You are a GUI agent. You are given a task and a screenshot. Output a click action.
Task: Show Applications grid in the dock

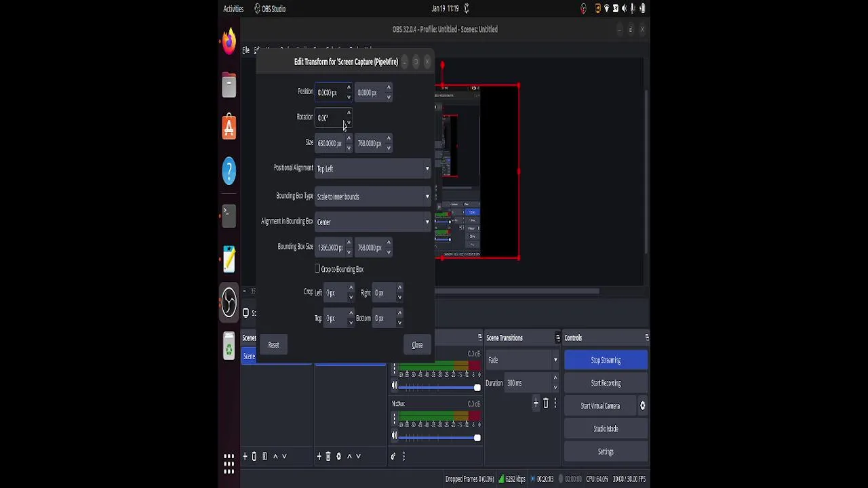(x=229, y=464)
